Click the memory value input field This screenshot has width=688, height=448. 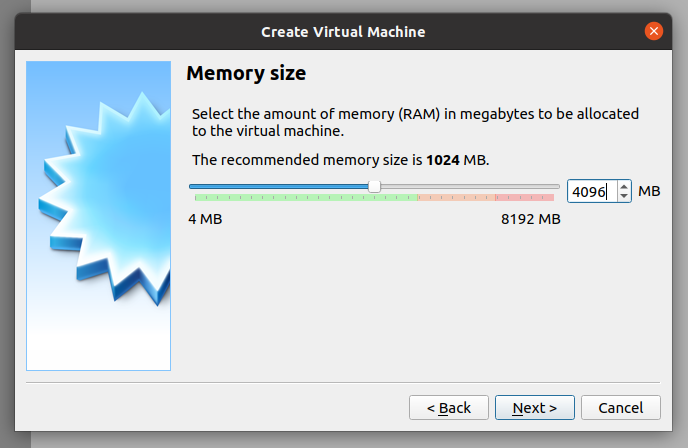coord(590,191)
